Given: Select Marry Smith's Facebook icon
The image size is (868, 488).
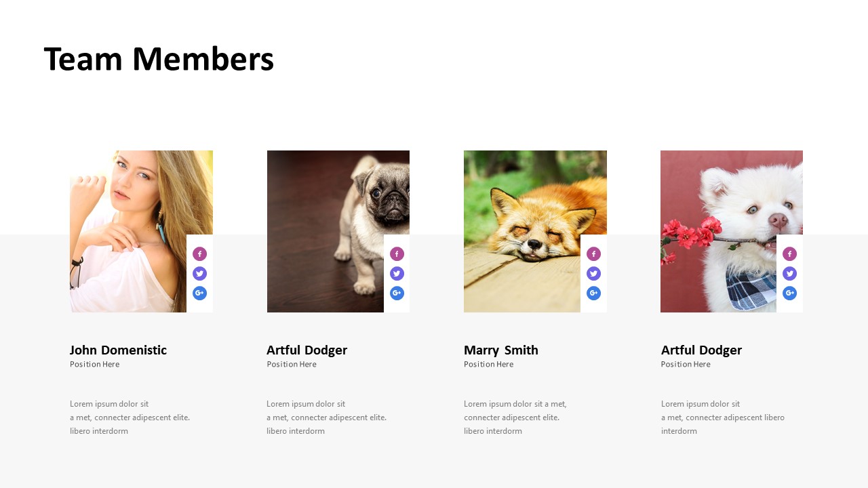Looking at the screenshot, I should point(593,254).
